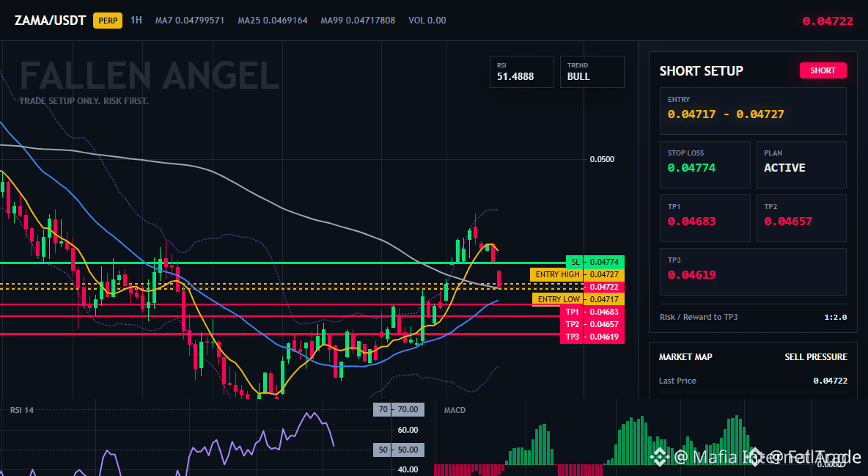Click the MARKET MAP heading
The width and height of the screenshot is (868, 476).
685,357
